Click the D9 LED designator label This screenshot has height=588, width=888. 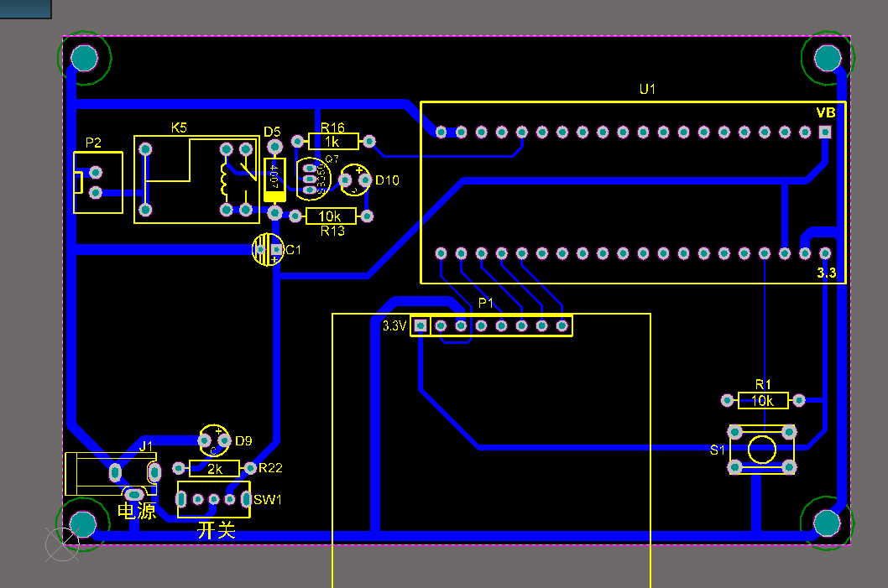243,441
